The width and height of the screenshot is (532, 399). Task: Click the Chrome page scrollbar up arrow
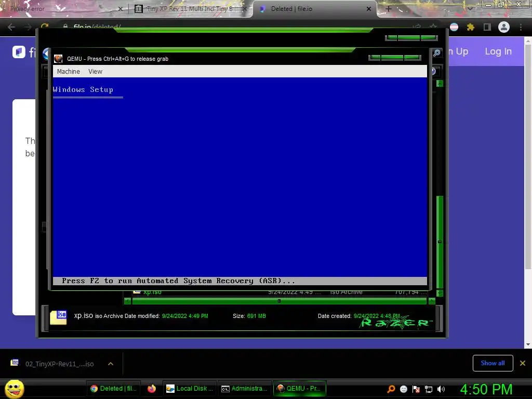pyautogui.click(x=528, y=41)
